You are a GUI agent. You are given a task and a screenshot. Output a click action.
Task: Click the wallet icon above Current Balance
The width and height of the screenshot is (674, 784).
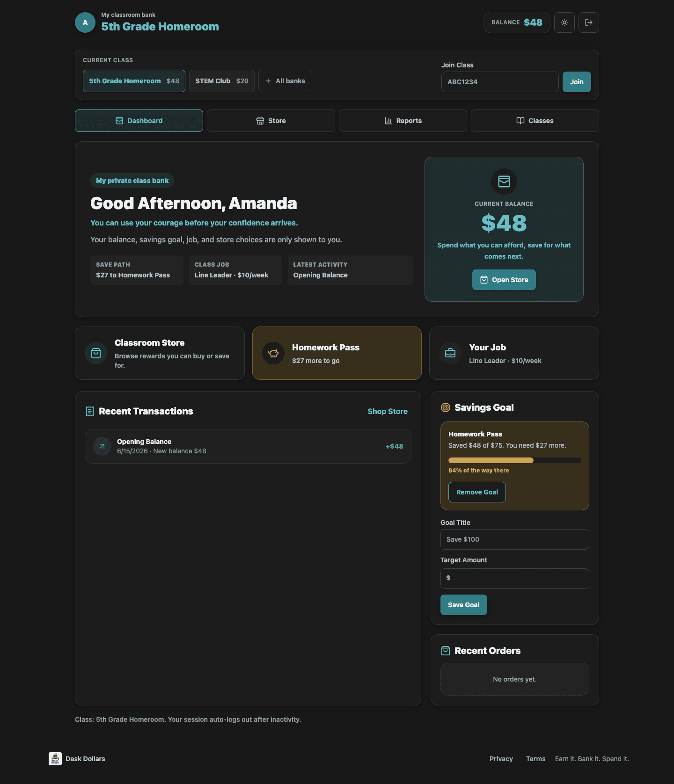coord(504,181)
